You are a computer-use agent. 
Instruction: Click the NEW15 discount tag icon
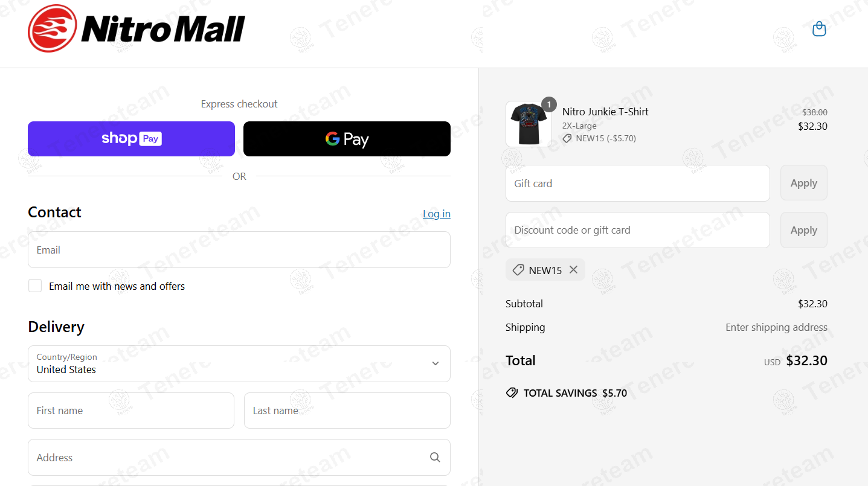(x=518, y=270)
